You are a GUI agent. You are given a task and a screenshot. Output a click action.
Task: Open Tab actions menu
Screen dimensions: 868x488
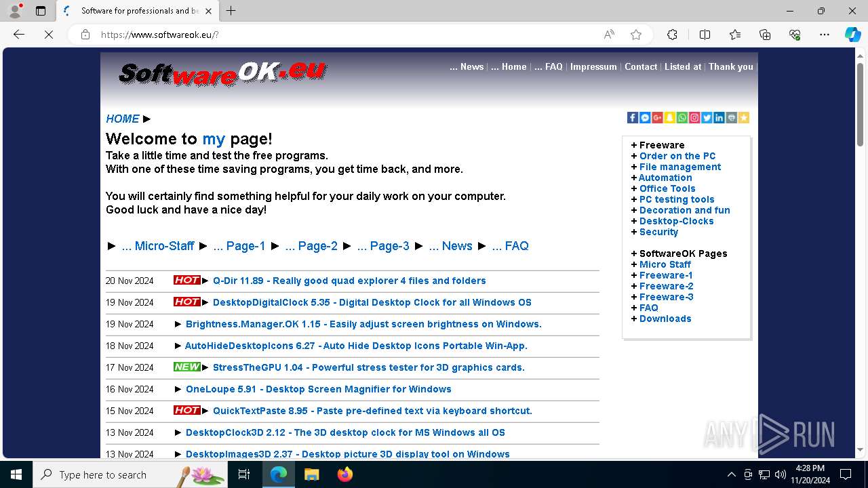click(41, 11)
